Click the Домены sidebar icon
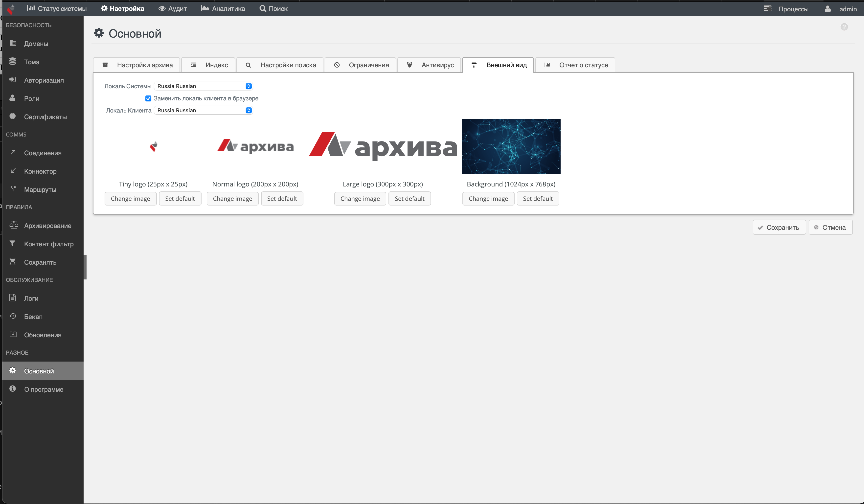The height and width of the screenshot is (504, 864). (13, 43)
